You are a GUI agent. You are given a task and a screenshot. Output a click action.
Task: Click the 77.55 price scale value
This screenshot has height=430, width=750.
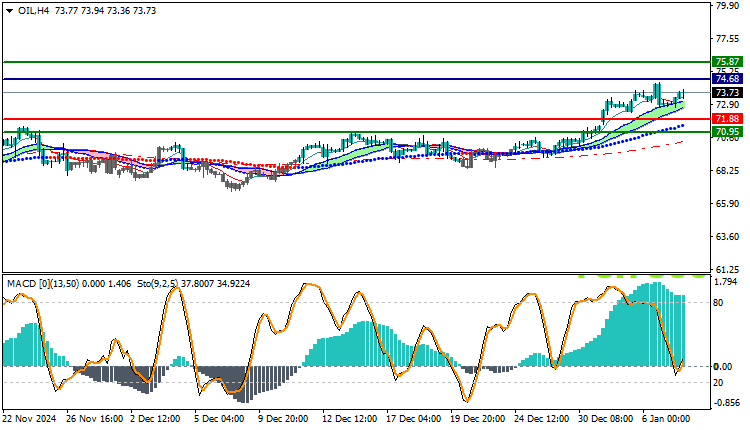click(727, 39)
